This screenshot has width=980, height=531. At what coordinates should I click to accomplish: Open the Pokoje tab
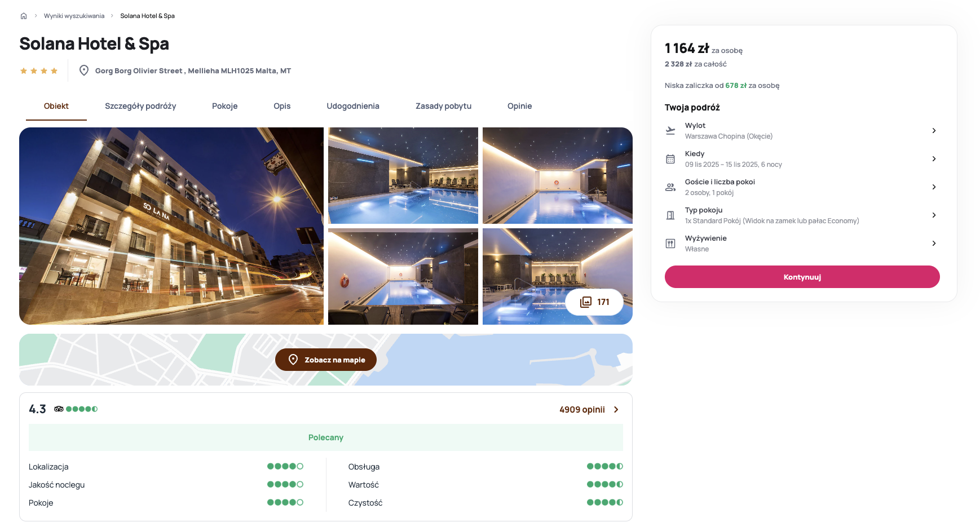[x=225, y=106]
